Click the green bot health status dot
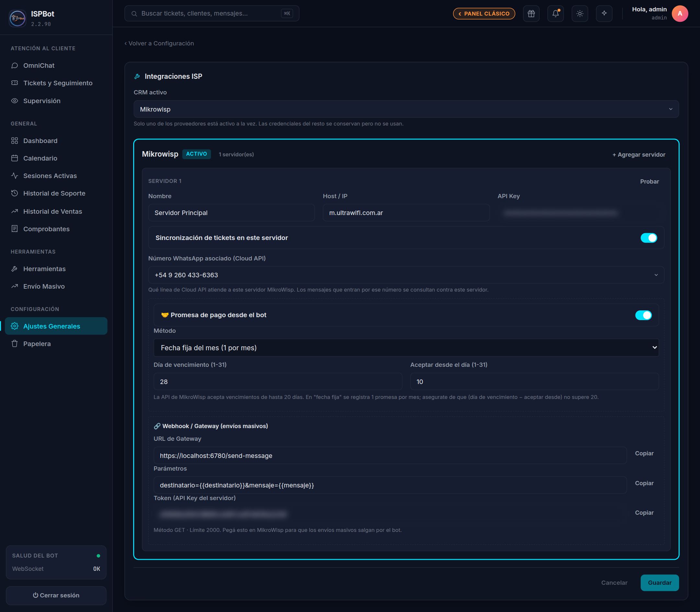 (x=98, y=556)
